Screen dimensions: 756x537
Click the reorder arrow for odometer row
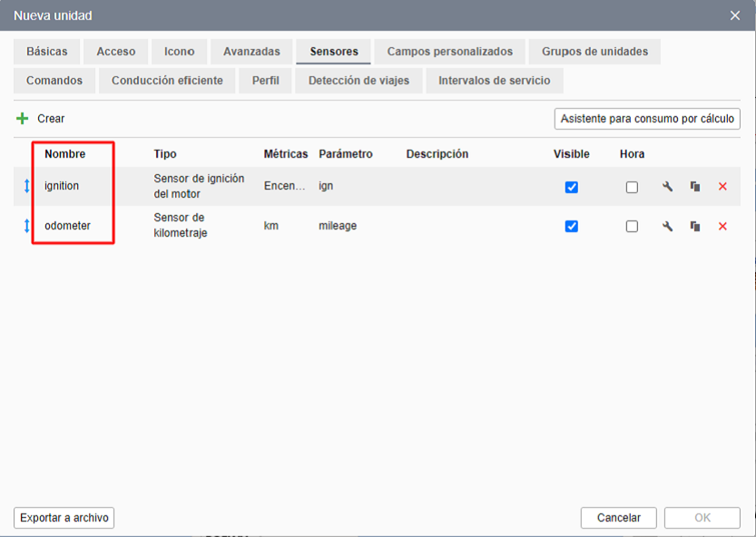(x=26, y=226)
